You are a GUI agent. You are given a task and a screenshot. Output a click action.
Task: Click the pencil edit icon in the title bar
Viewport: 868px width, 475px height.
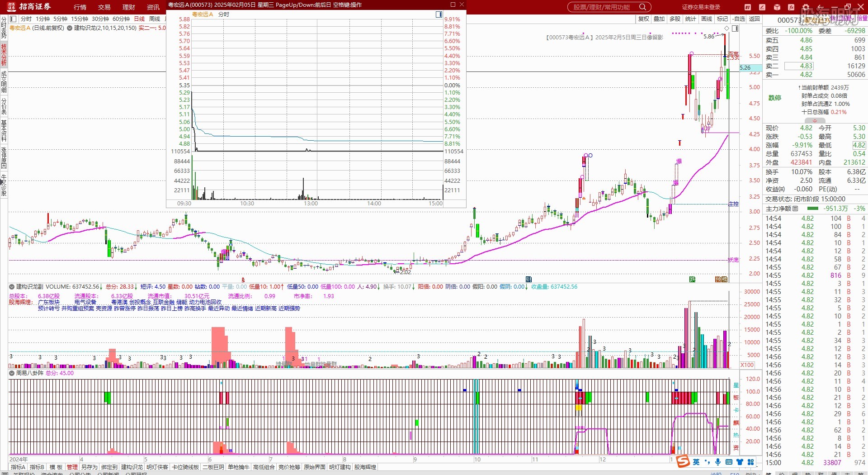pyautogui.click(x=763, y=7)
